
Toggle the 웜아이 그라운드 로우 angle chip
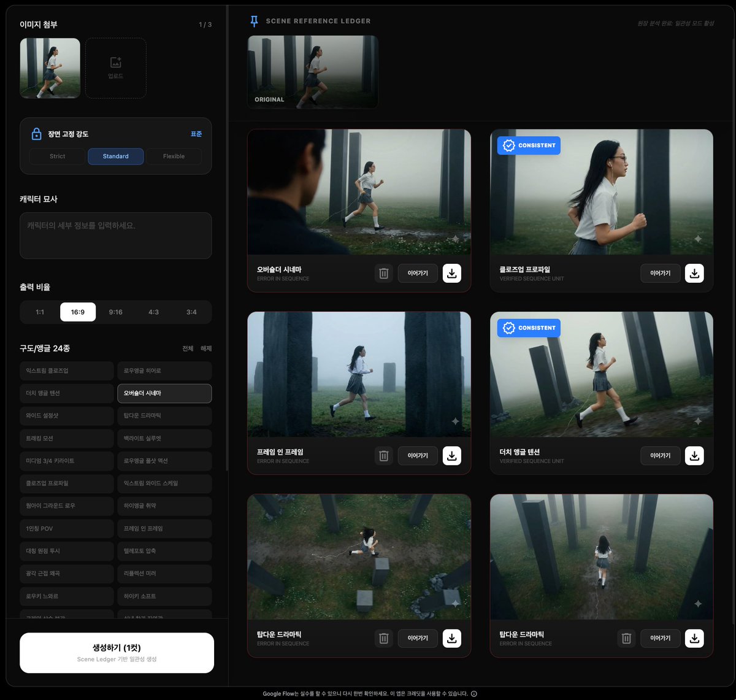66,506
